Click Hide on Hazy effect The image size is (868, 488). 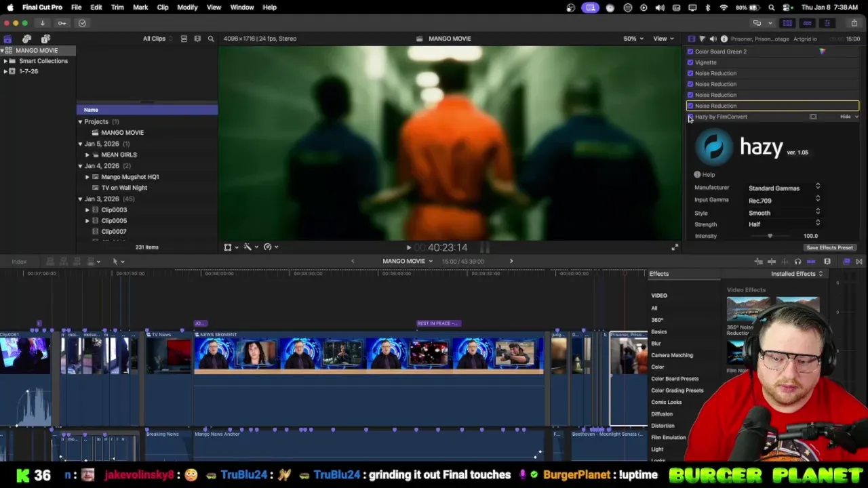point(845,117)
